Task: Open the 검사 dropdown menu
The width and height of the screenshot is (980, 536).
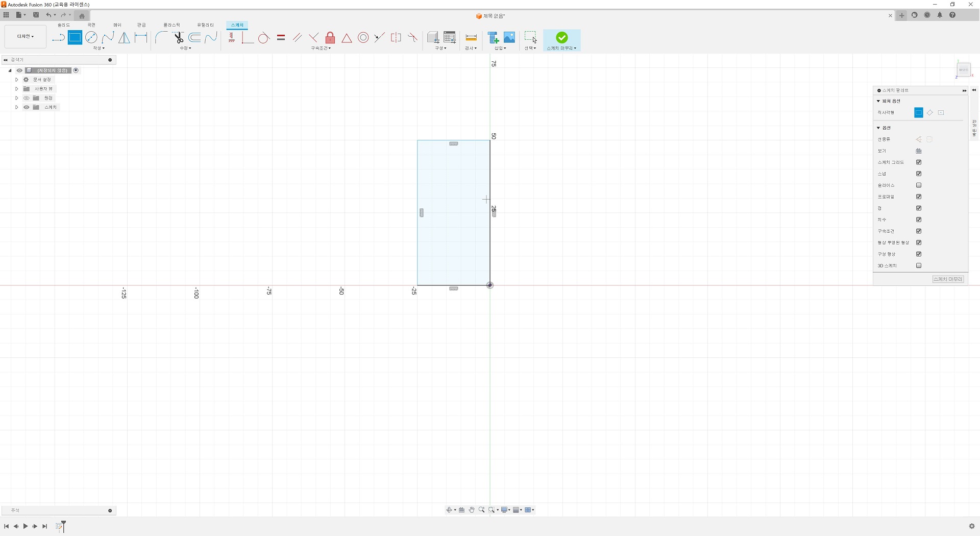Action: [x=471, y=48]
